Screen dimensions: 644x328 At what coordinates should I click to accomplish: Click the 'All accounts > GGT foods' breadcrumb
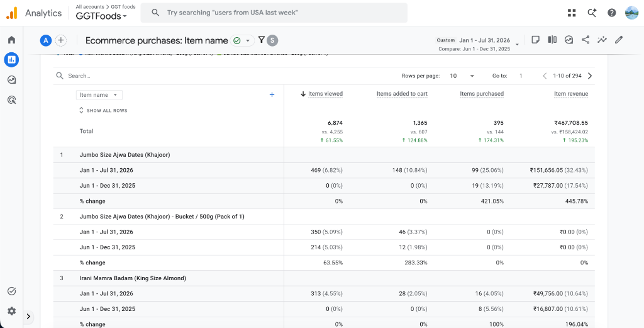point(106,7)
